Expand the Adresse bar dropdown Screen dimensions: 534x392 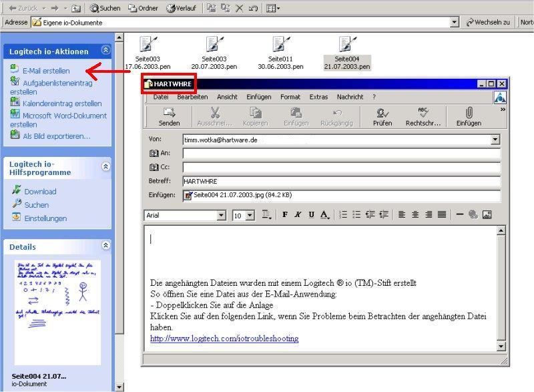pos(455,23)
